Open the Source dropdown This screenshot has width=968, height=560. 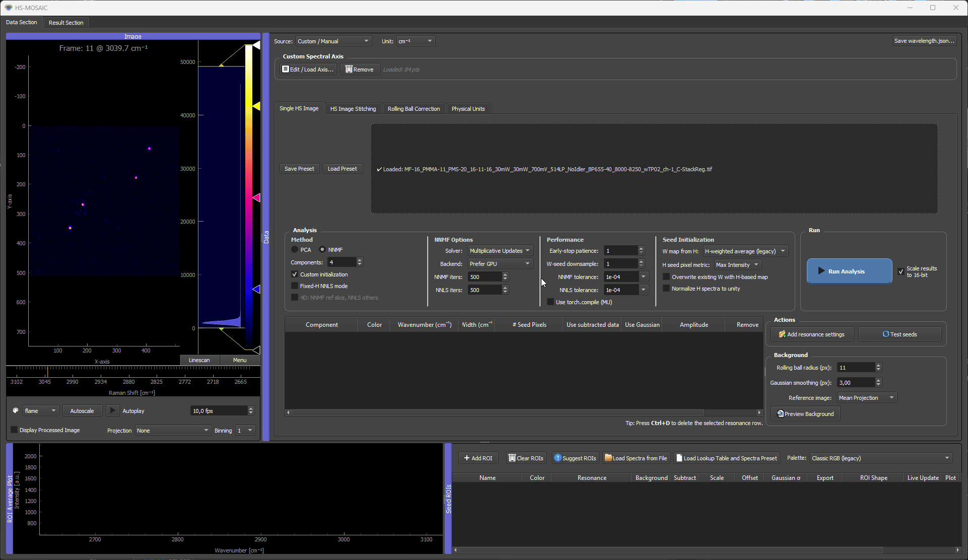333,41
